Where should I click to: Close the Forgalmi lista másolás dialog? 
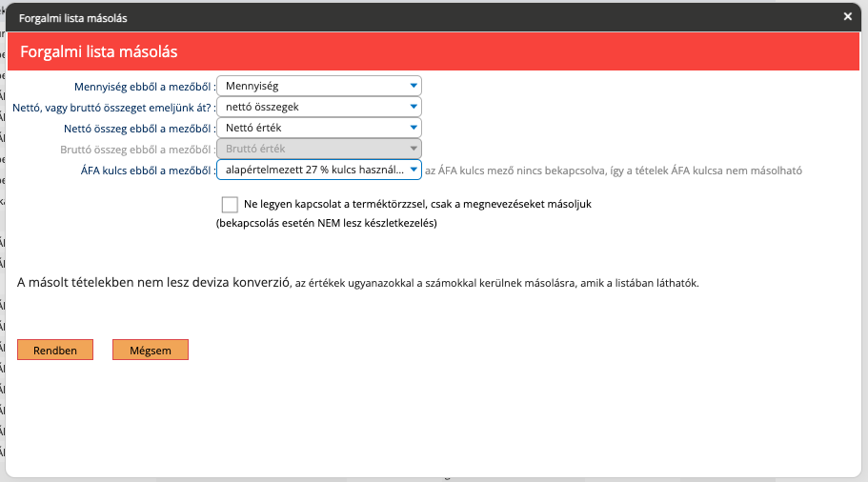(848, 16)
